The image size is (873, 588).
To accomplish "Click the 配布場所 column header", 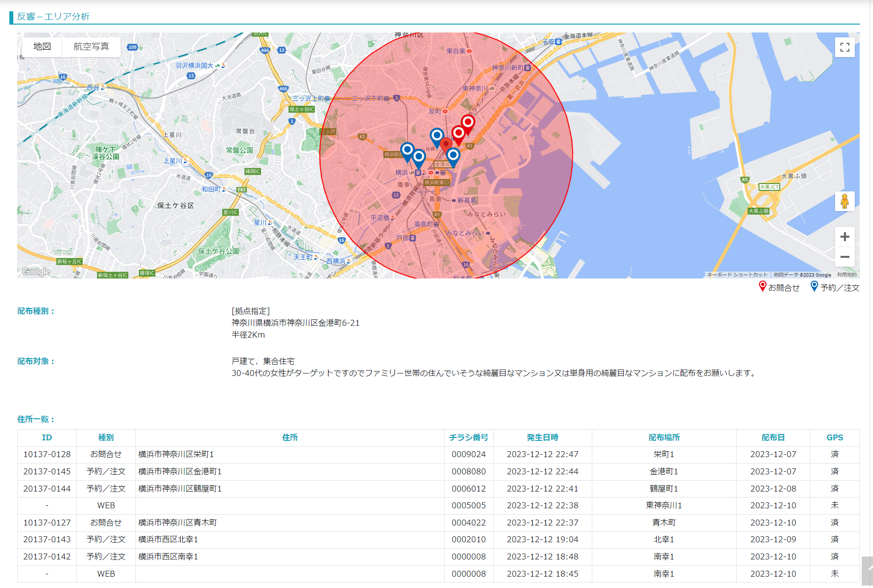I will tap(664, 438).
